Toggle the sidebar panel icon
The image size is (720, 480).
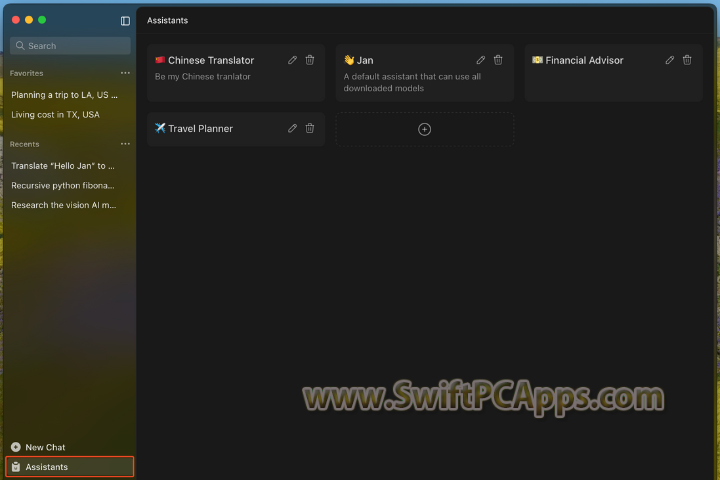click(x=125, y=21)
